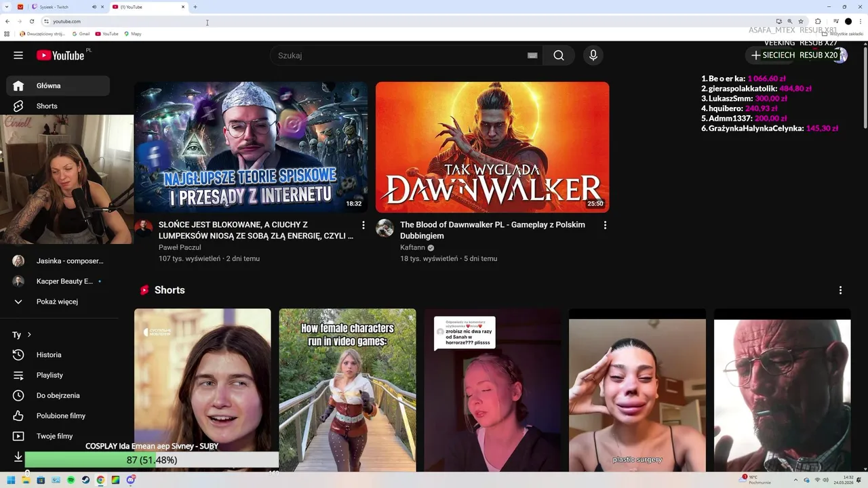View site information icon
The width and height of the screenshot is (868, 488).
[x=46, y=21]
